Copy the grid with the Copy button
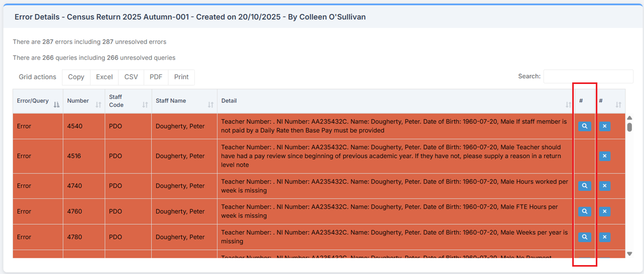The image size is (644, 274). point(76,77)
